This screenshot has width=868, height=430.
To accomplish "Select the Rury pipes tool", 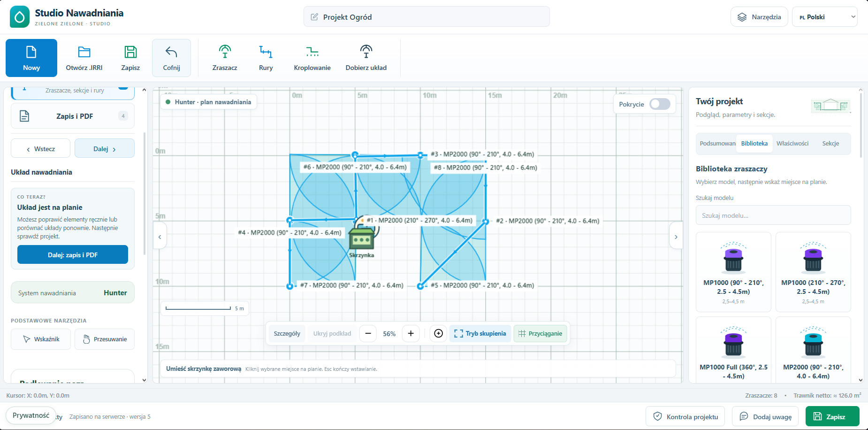I will (x=266, y=58).
